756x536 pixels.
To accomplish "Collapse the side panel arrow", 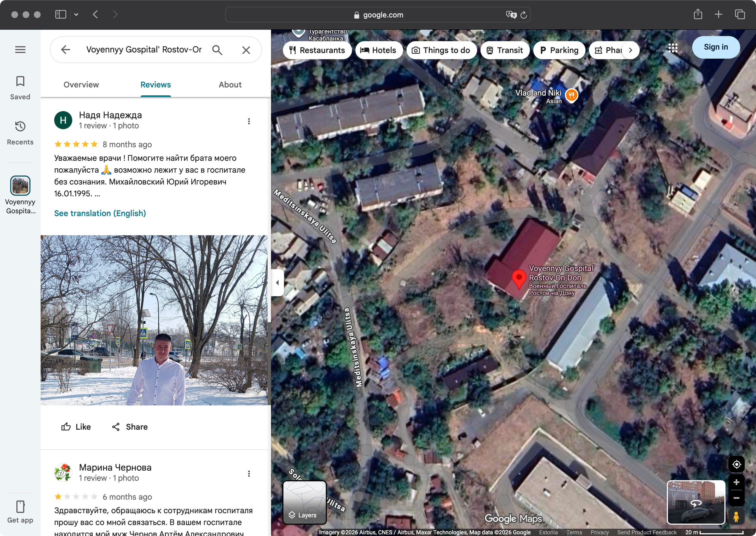I will click(x=277, y=282).
